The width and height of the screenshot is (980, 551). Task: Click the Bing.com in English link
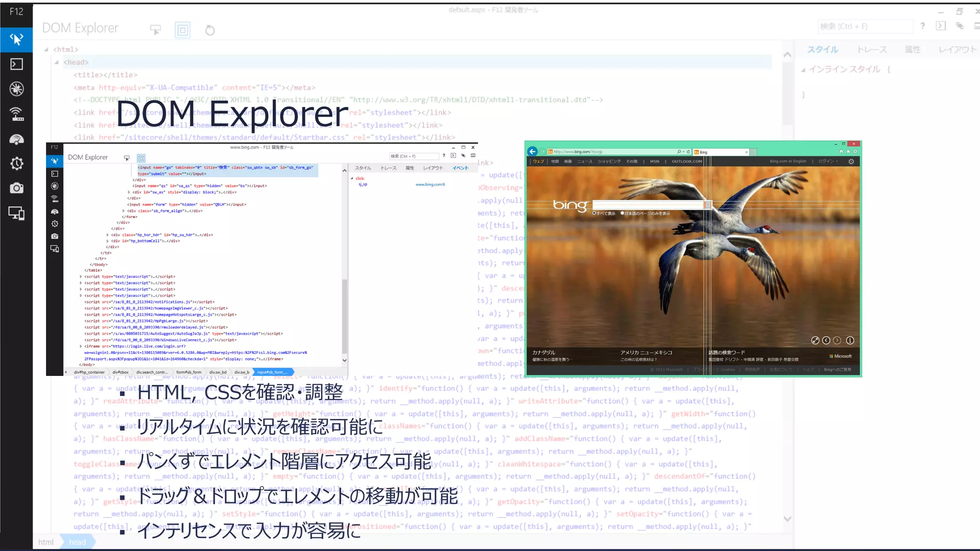click(788, 161)
